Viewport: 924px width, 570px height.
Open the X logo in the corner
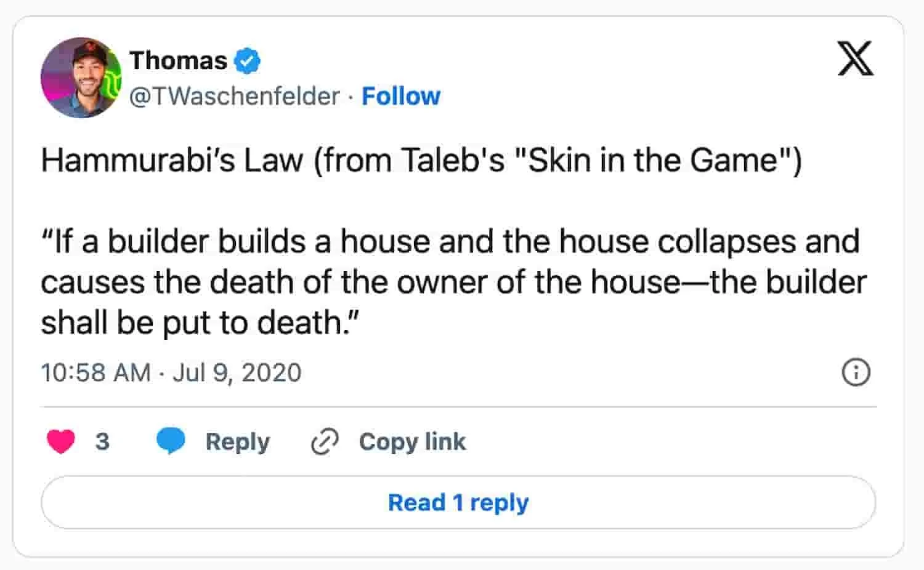[856, 58]
